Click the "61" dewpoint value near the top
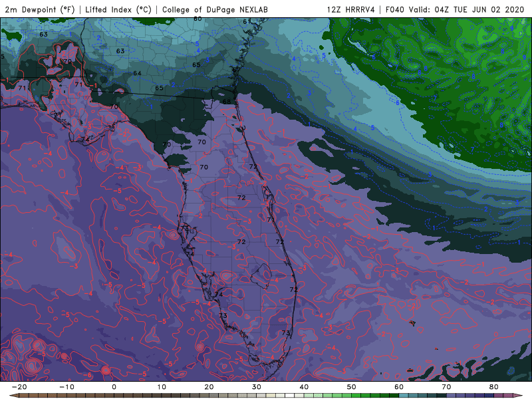The height and width of the screenshot is (399, 532). tap(247, 22)
